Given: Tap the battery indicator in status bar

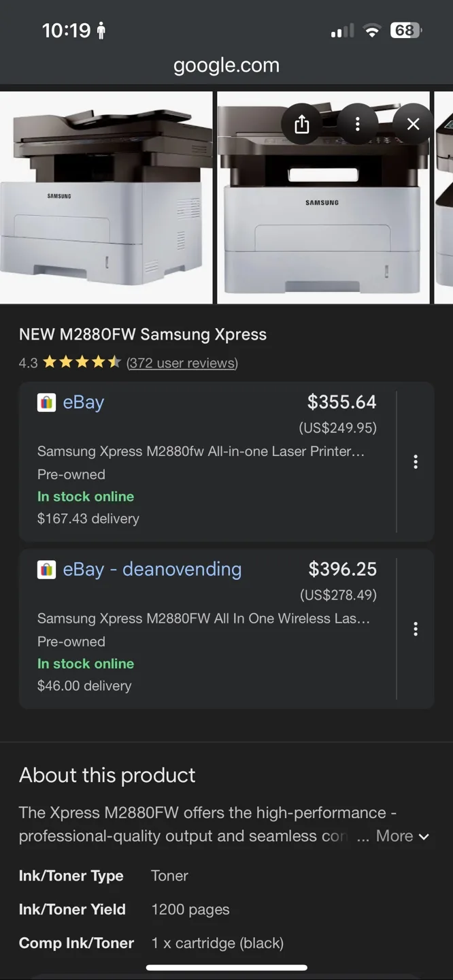Looking at the screenshot, I should click(405, 31).
